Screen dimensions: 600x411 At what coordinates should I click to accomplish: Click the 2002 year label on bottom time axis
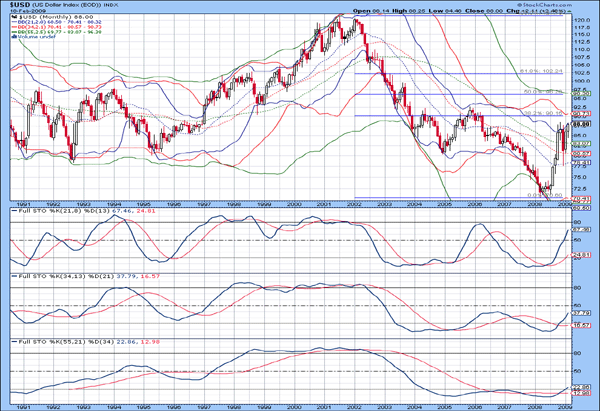click(x=357, y=405)
